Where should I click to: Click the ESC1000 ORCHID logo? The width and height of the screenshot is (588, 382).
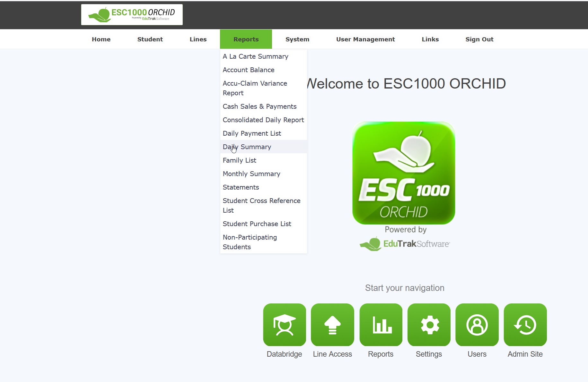132,14
